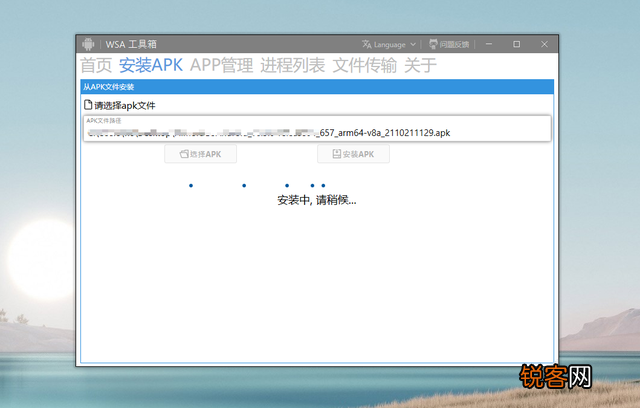Click the APK文件路径 input field
640x408 pixels.
click(x=317, y=129)
